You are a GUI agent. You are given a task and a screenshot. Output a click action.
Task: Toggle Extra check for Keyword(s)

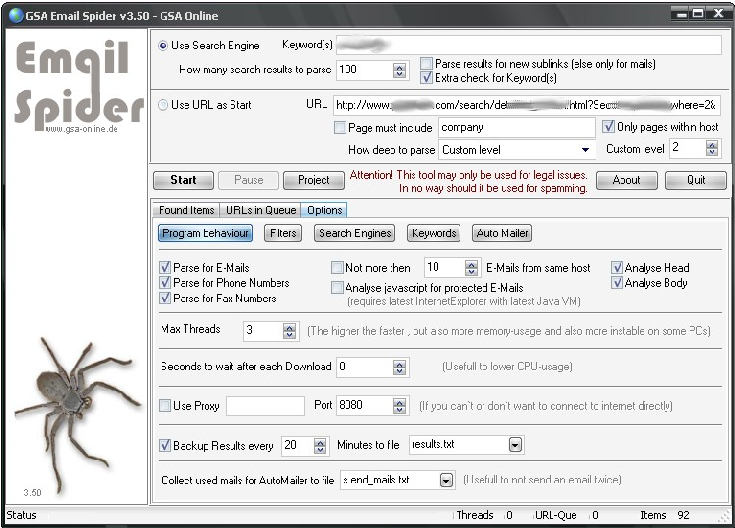[x=426, y=77]
